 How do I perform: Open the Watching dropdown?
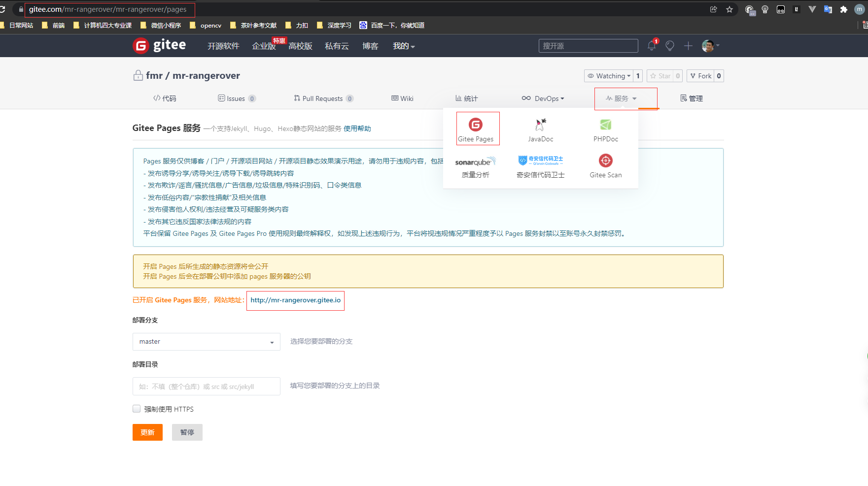pyautogui.click(x=609, y=76)
